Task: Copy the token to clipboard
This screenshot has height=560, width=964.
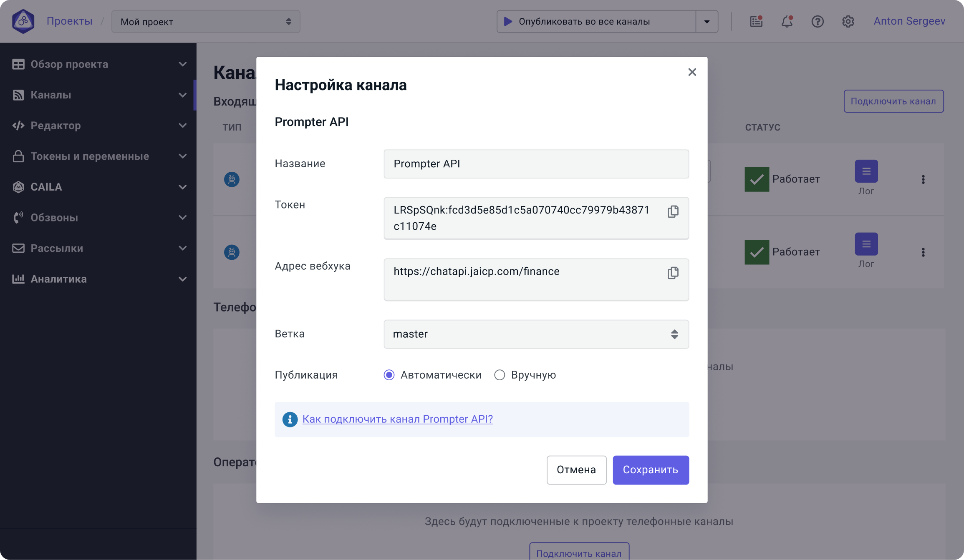Action: pyautogui.click(x=673, y=211)
